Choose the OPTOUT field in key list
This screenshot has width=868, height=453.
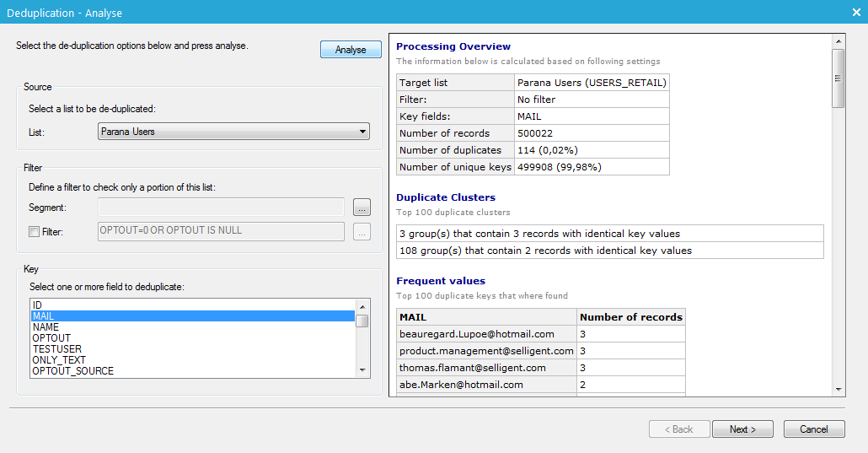pyautogui.click(x=51, y=338)
